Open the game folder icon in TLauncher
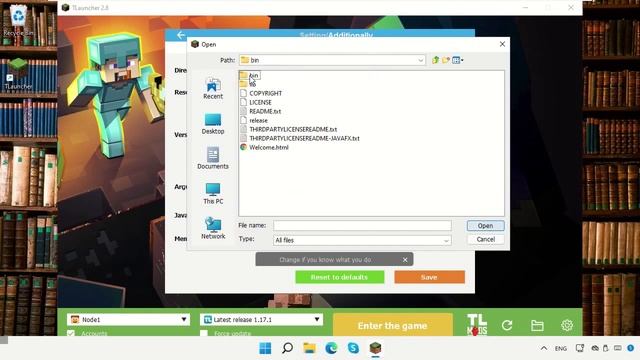The image size is (640, 360). 537,325
